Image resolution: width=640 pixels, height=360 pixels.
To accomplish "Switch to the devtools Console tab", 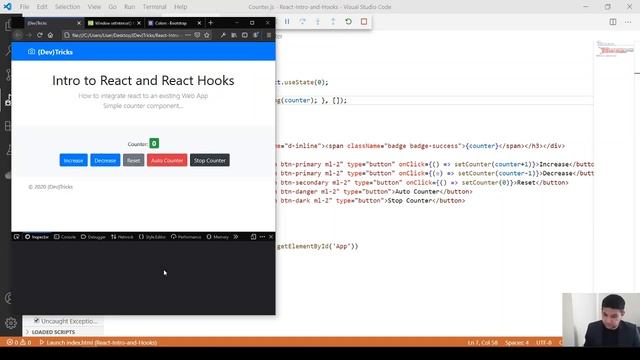I will 65,237.
